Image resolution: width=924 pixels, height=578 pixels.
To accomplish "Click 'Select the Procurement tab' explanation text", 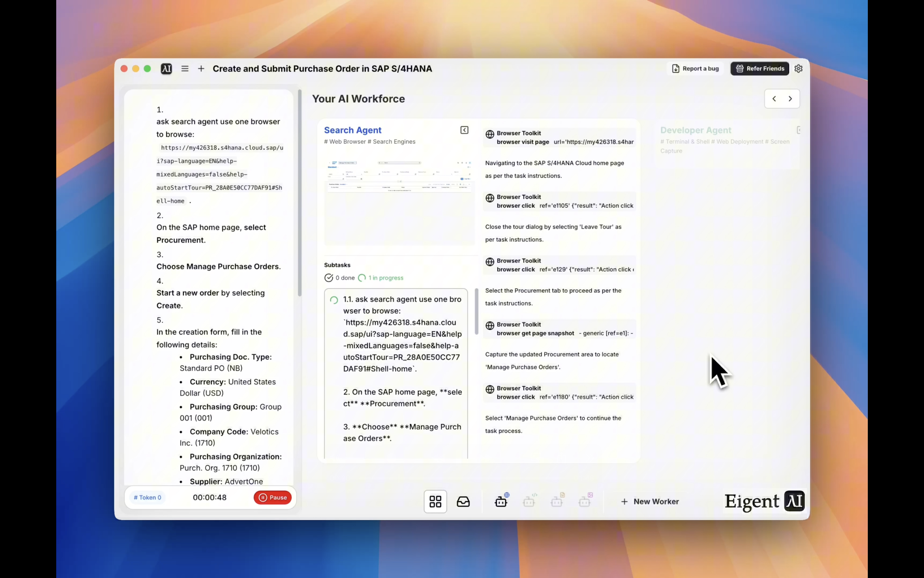I will 553,297.
